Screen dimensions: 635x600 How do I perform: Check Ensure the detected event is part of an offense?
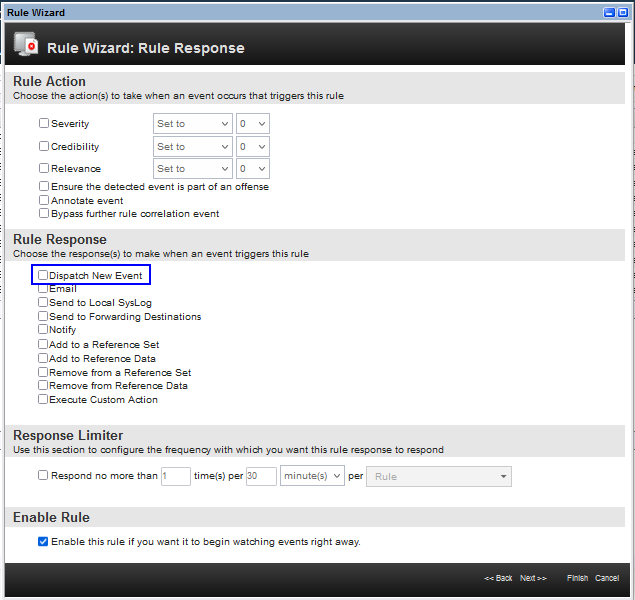coord(44,186)
